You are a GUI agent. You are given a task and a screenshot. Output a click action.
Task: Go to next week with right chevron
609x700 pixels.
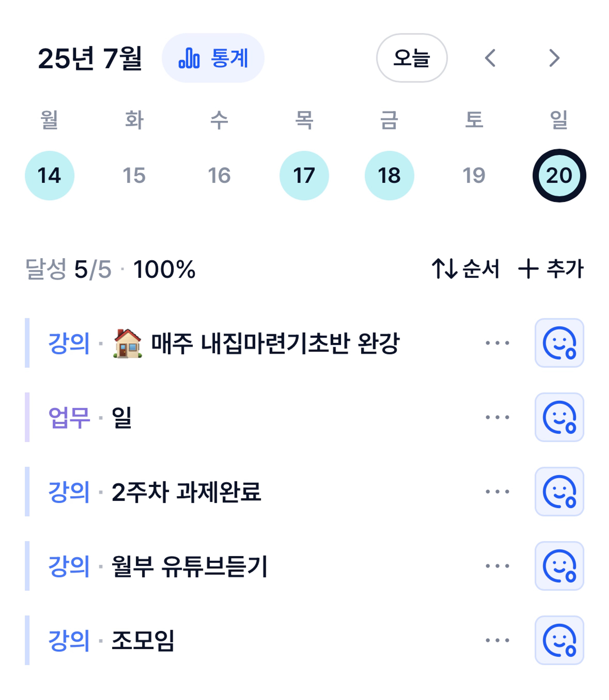tap(554, 58)
